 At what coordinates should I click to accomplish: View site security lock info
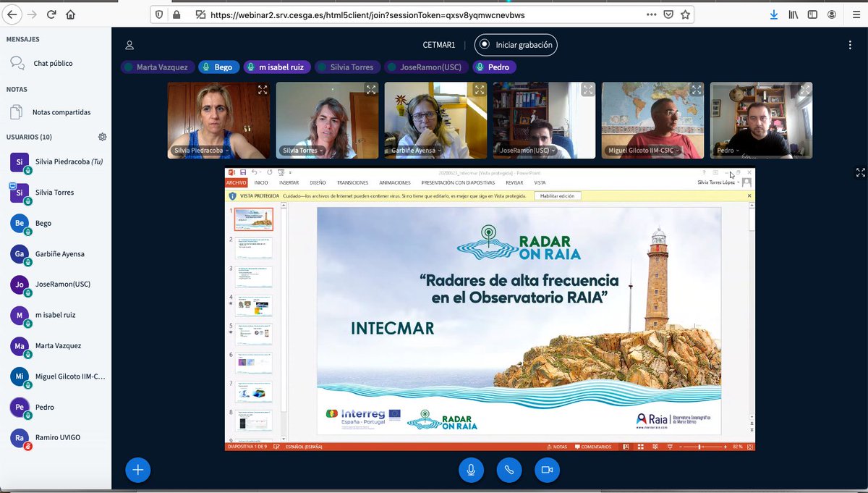(177, 14)
